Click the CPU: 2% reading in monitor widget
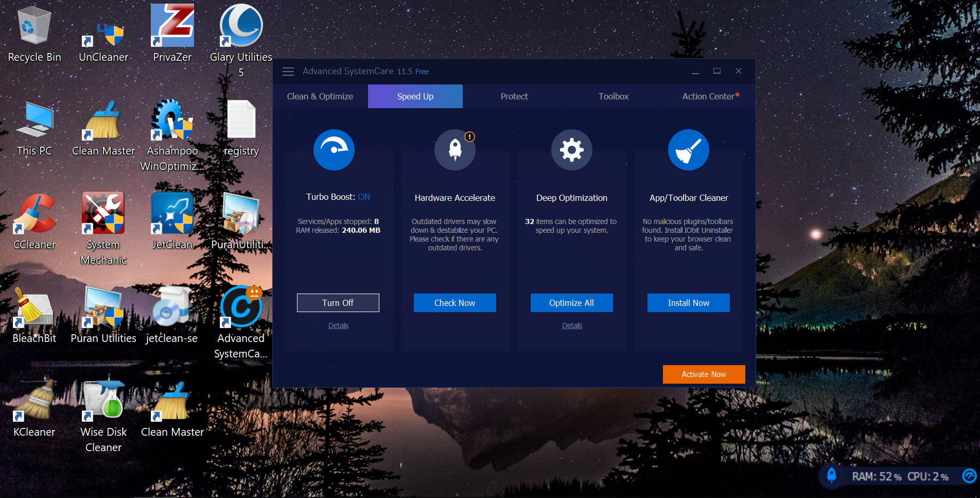 pos(928,476)
